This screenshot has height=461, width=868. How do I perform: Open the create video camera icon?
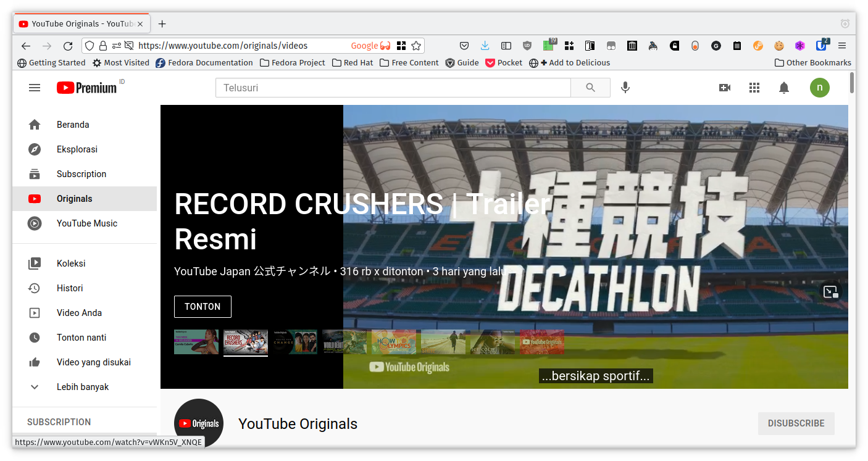[x=725, y=88]
